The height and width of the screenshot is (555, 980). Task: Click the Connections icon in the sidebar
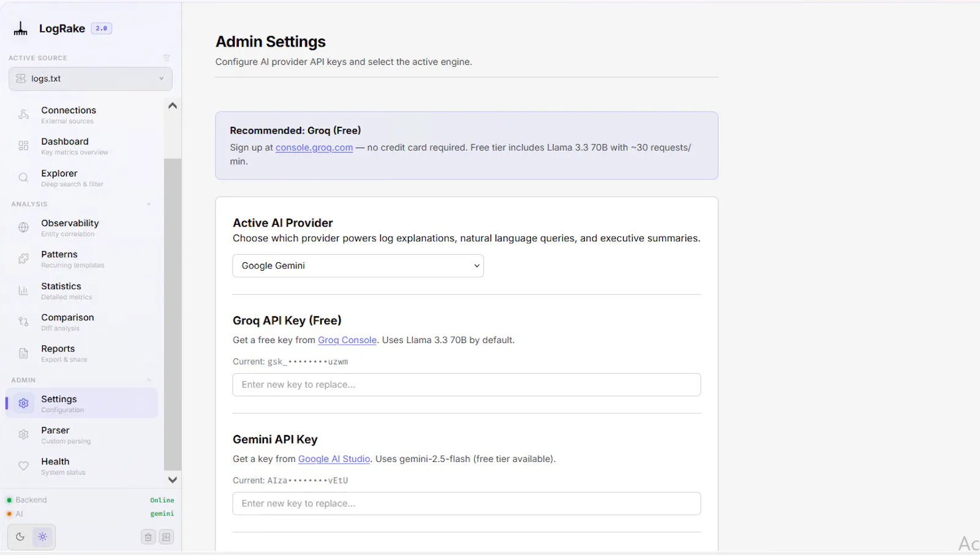[x=23, y=115]
